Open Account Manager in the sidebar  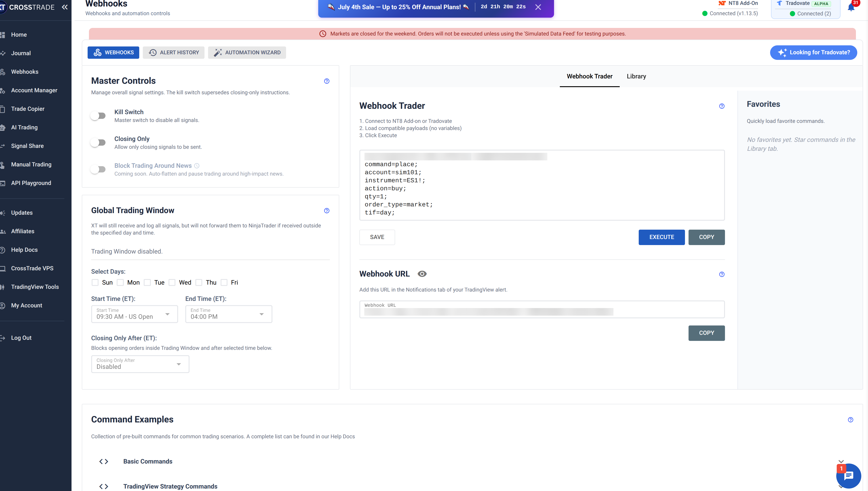click(34, 90)
